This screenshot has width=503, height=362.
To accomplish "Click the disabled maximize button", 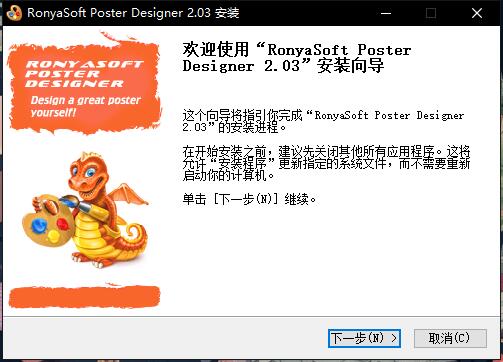I will coord(431,13).
